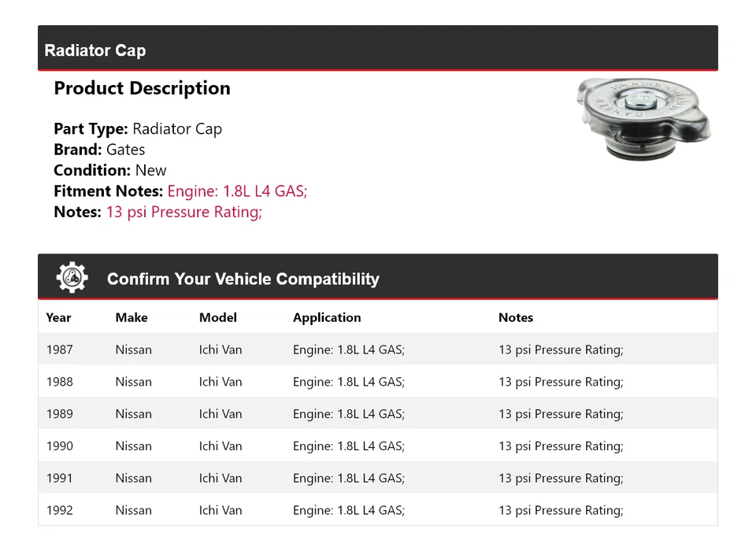Select the 1989 row's Ichi Van cell
The height and width of the screenshot is (551, 756).
click(220, 414)
